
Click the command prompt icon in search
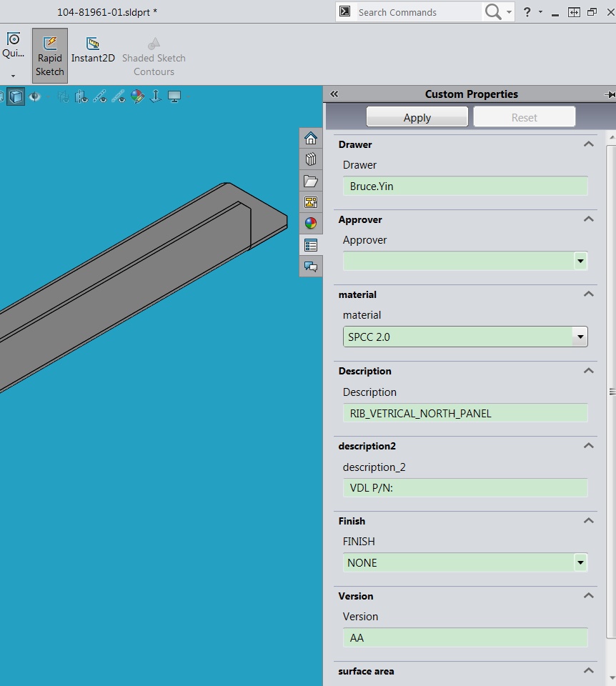click(x=345, y=11)
